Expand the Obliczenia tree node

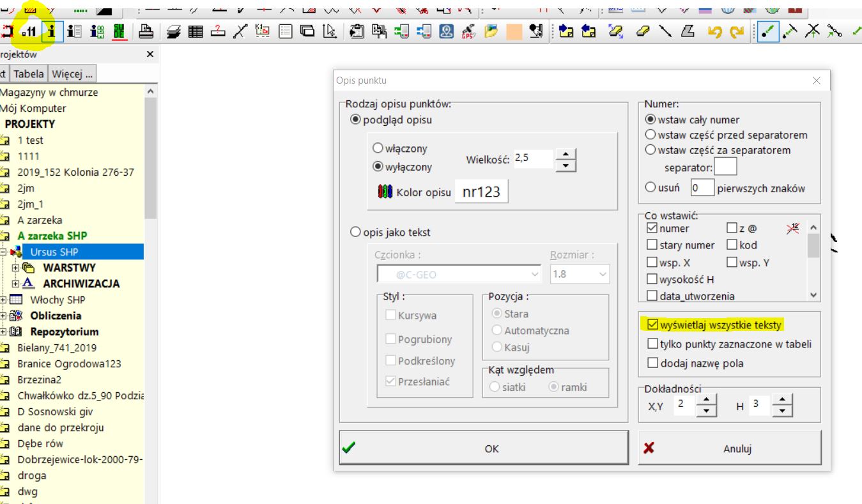tap(3, 316)
